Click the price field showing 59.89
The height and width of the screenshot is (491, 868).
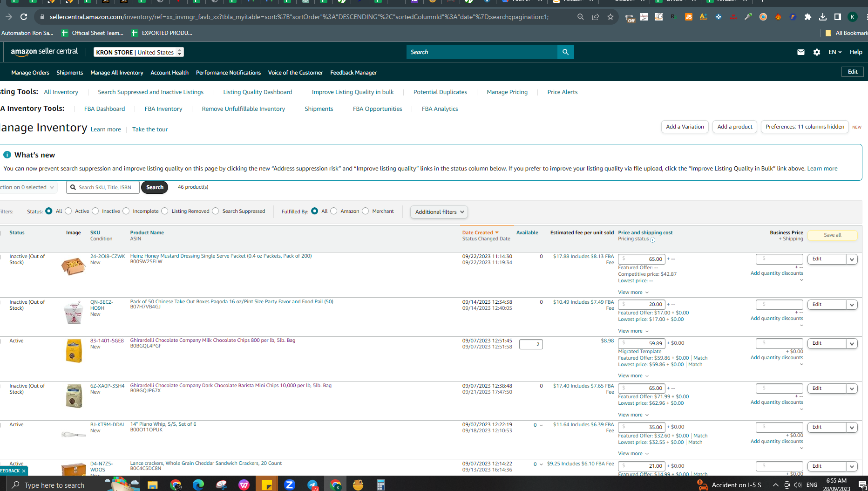click(641, 343)
